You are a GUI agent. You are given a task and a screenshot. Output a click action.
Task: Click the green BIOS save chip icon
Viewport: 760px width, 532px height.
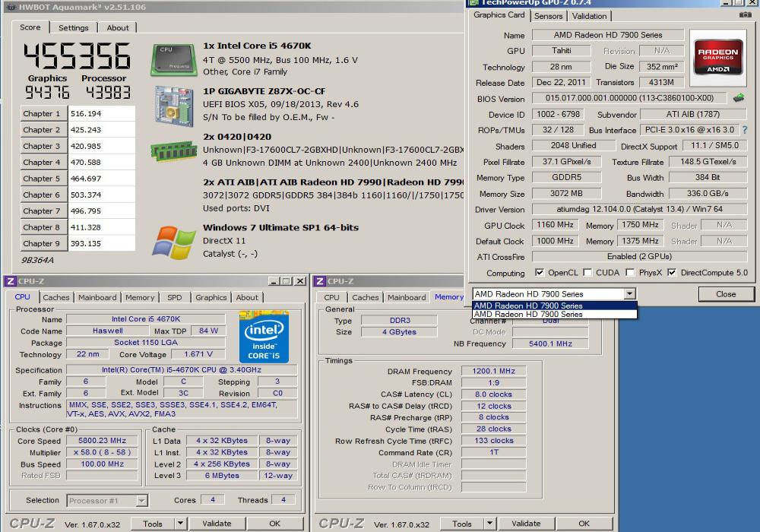[x=739, y=98]
